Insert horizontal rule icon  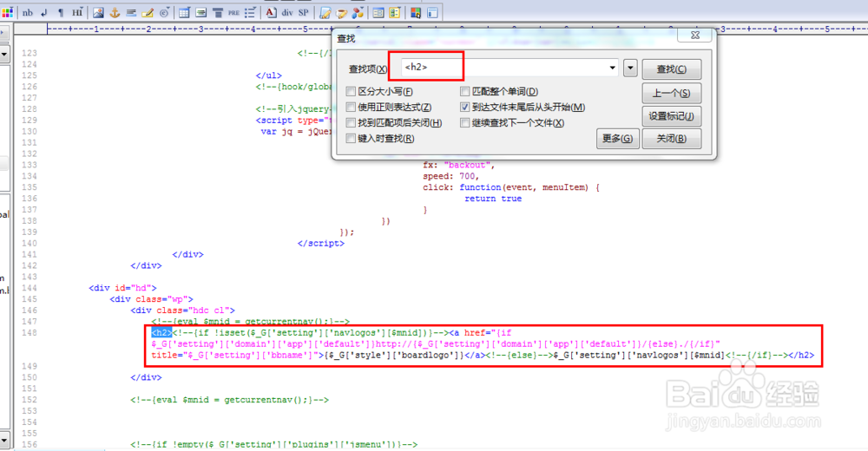[x=131, y=12]
